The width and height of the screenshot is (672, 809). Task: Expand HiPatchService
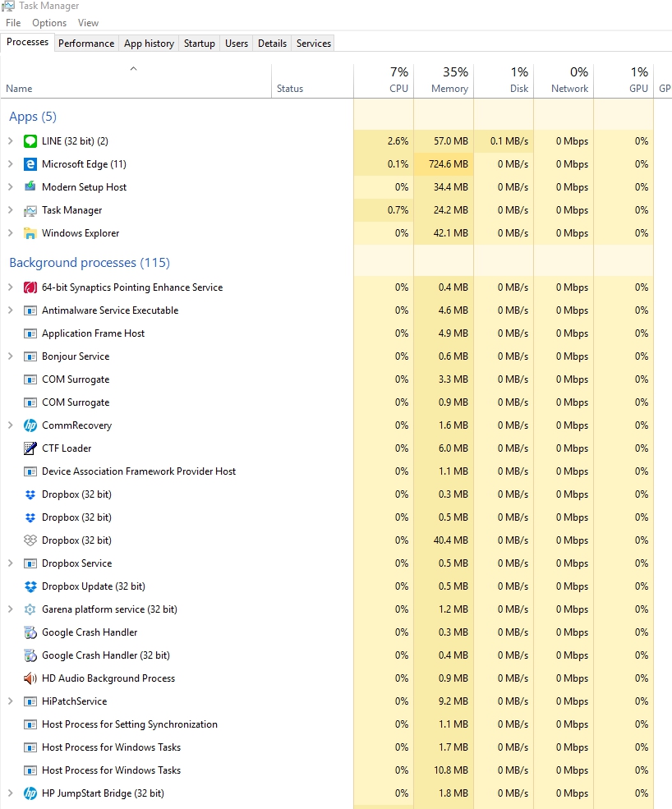(x=11, y=701)
